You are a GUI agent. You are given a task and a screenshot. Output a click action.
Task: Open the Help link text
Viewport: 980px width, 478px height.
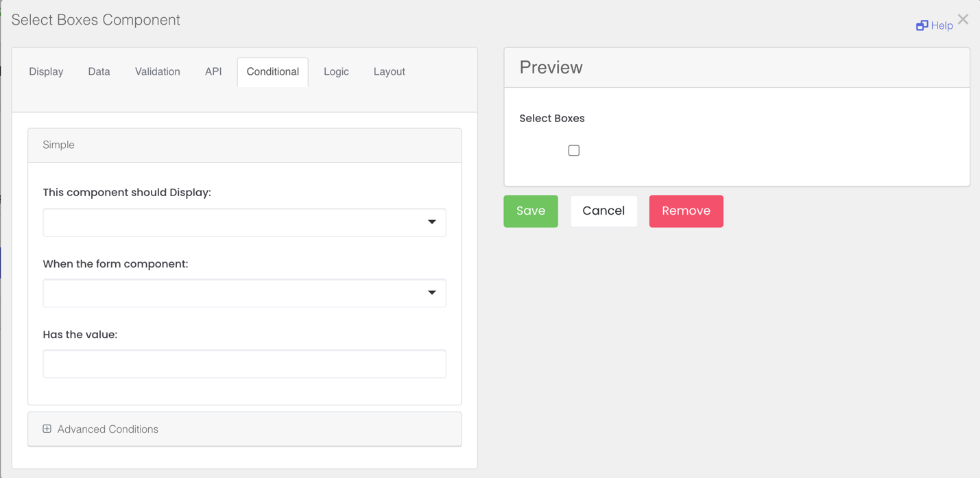pyautogui.click(x=942, y=25)
